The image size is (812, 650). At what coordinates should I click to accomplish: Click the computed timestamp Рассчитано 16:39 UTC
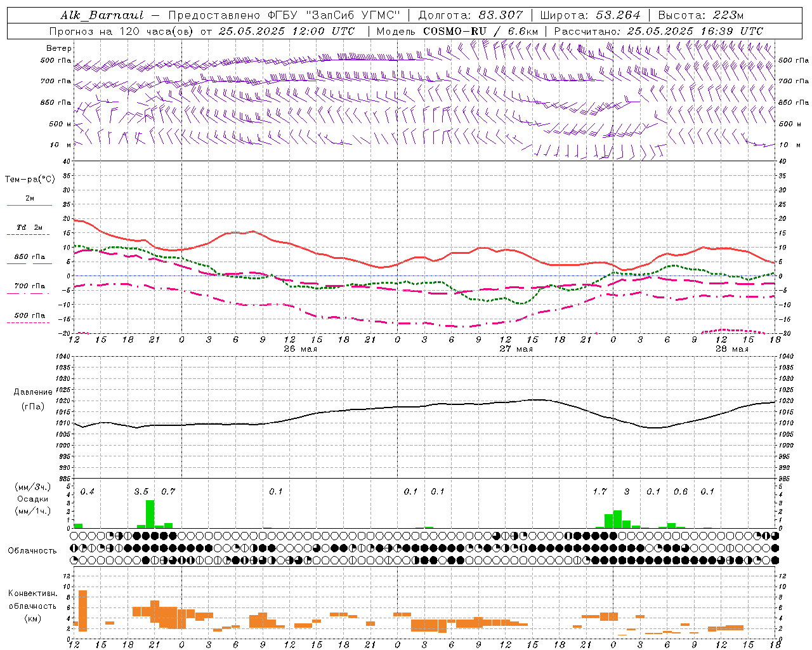[658, 31]
